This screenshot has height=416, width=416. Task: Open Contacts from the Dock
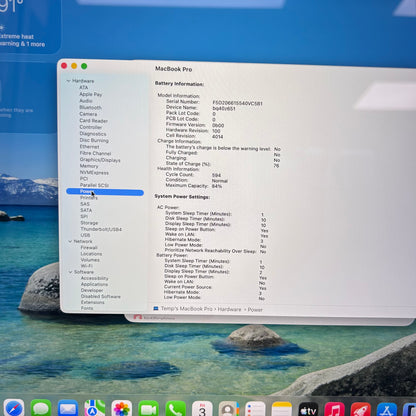[x=229, y=408]
